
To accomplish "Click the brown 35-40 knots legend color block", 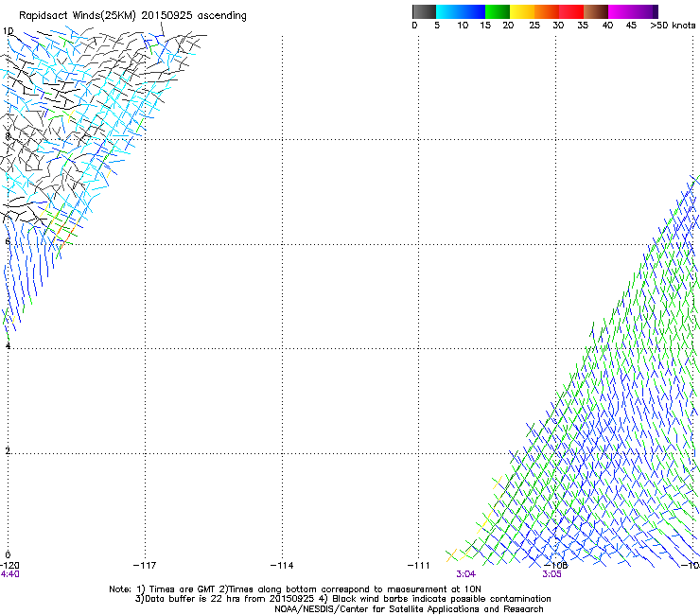I will (x=596, y=11).
